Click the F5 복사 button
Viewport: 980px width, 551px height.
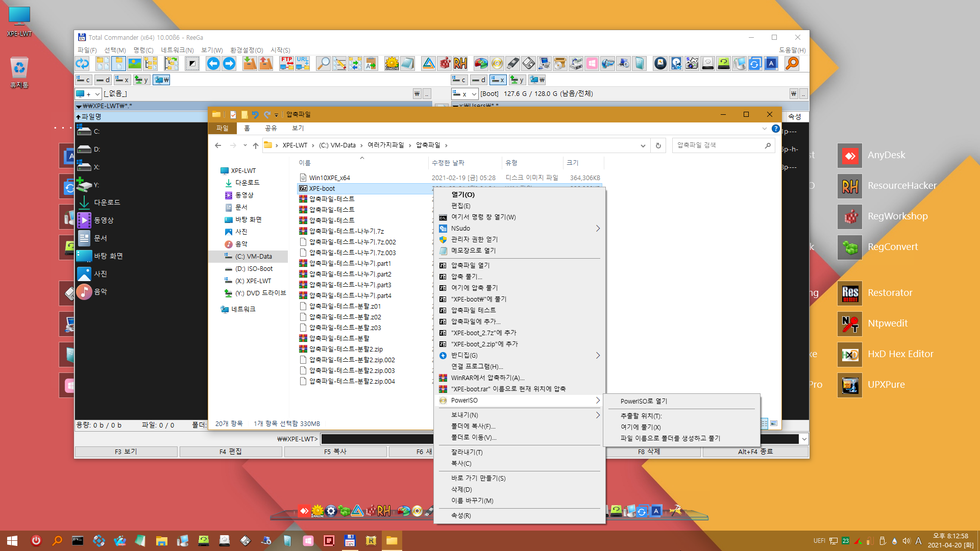(335, 452)
